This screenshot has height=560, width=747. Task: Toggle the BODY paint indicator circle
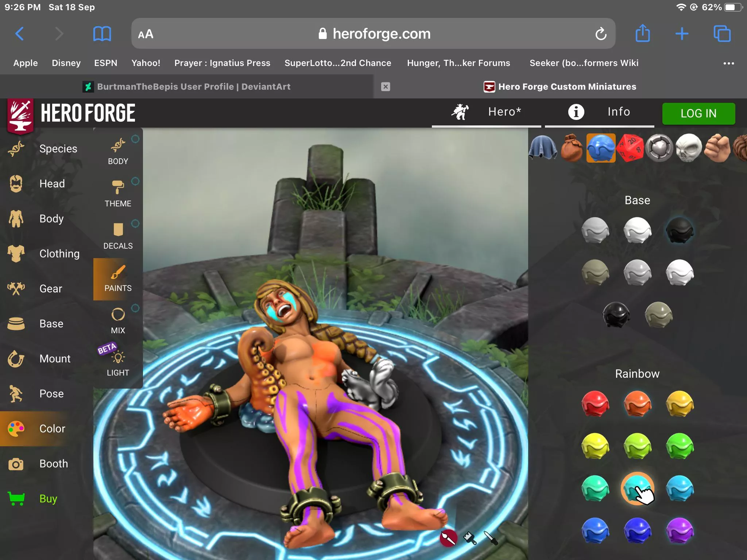pos(135,139)
